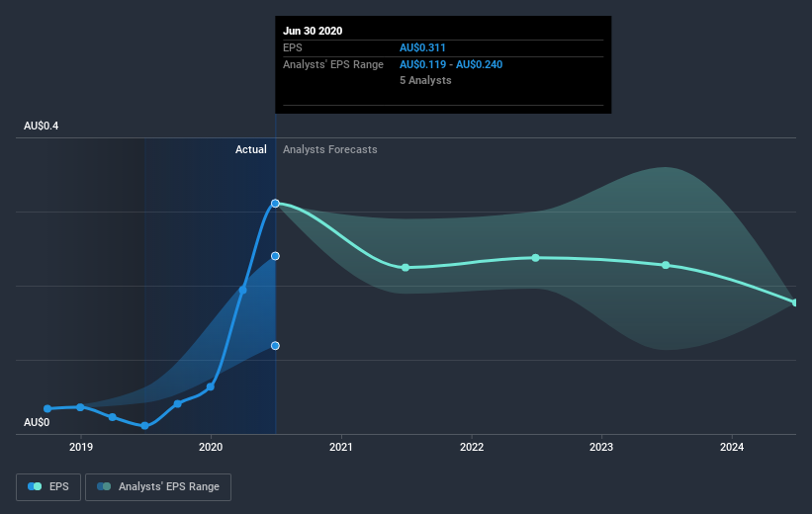Screen dimensions: 812x514
Task: Click the Actual section label
Action: [251, 149]
